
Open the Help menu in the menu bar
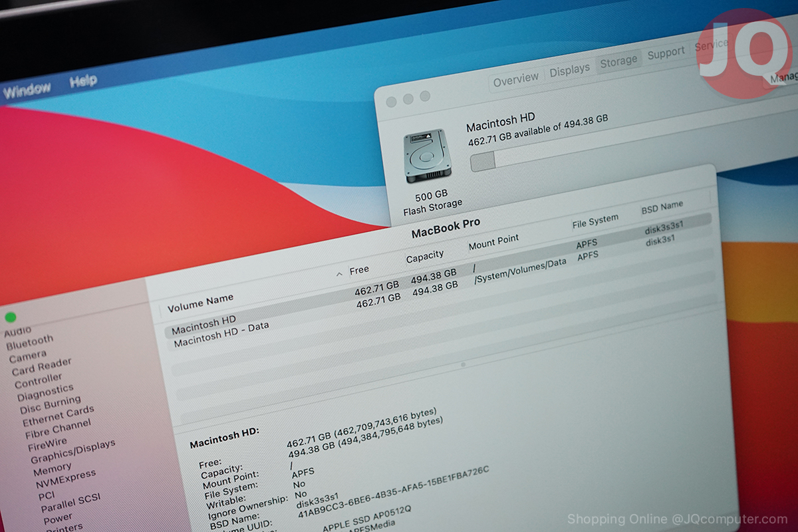[x=83, y=81]
